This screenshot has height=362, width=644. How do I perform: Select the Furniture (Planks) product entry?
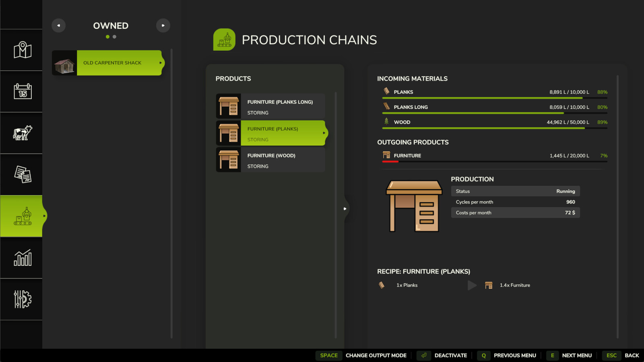[270, 133]
